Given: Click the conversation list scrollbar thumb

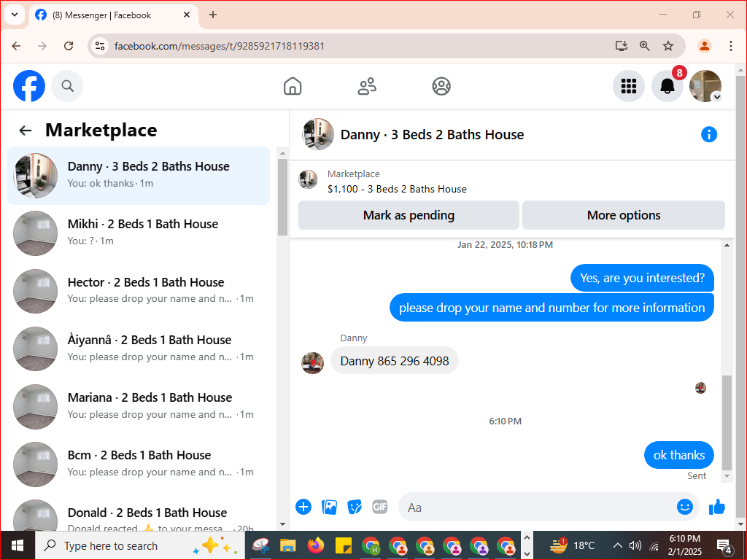Looking at the screenshot, I should tap(282, 197).
